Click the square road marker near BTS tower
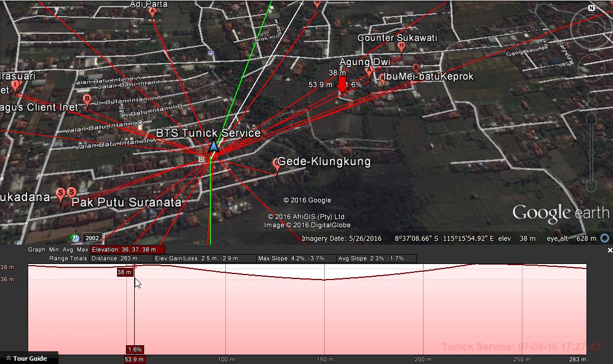The height and width of the screenshot is (364, 613). 201,159
